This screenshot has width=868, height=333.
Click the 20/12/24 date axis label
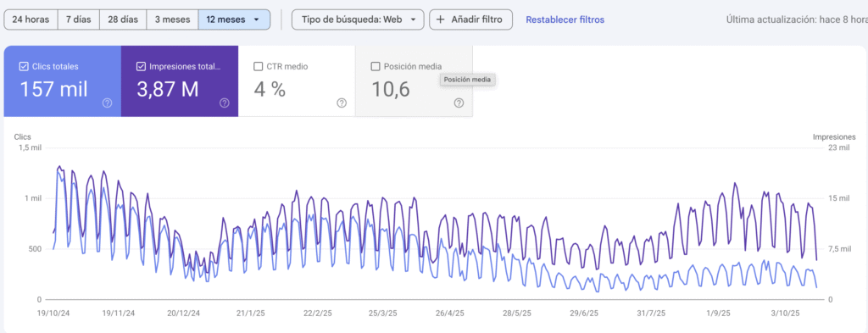click(x=184, y=313)
